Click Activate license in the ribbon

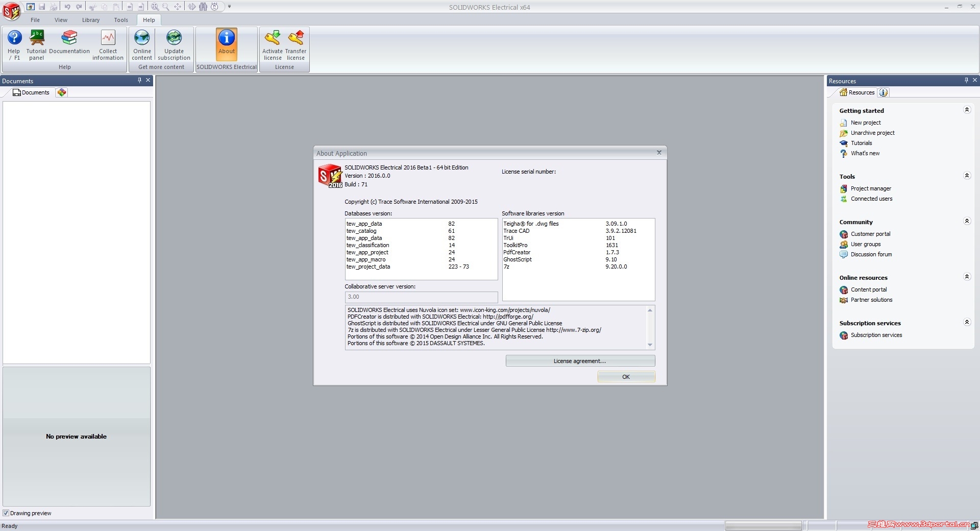[x=273, y=45]
